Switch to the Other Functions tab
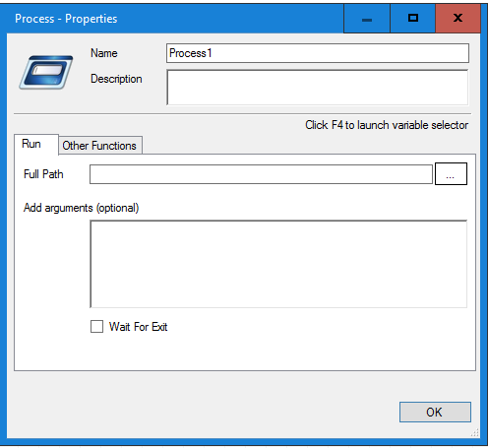 point(100,146)
